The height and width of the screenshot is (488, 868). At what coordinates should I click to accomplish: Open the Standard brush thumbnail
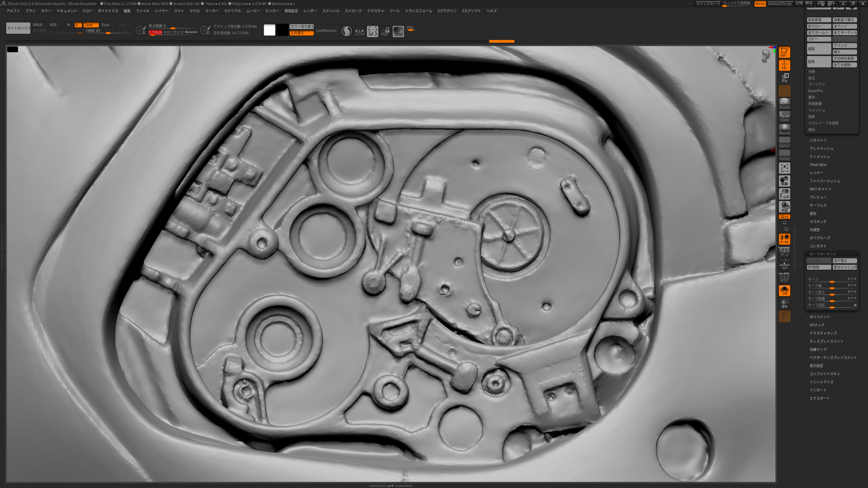point(784,104)
